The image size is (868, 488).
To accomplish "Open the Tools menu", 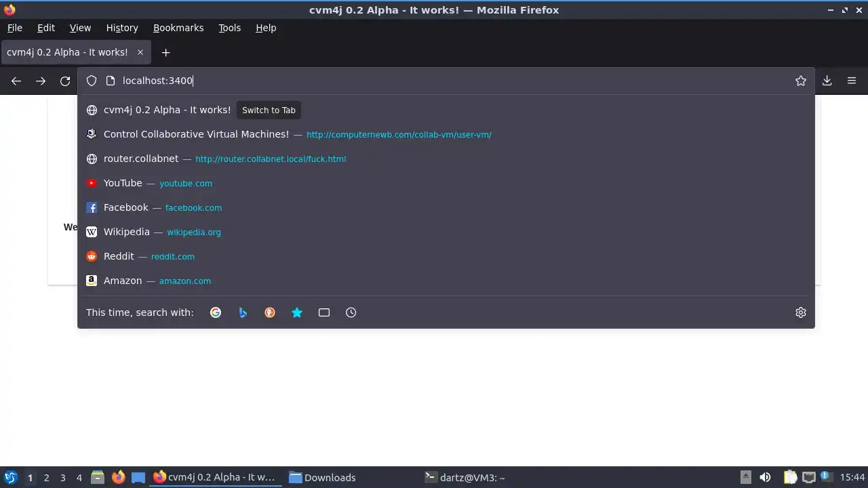I will (x=229, y=28).
